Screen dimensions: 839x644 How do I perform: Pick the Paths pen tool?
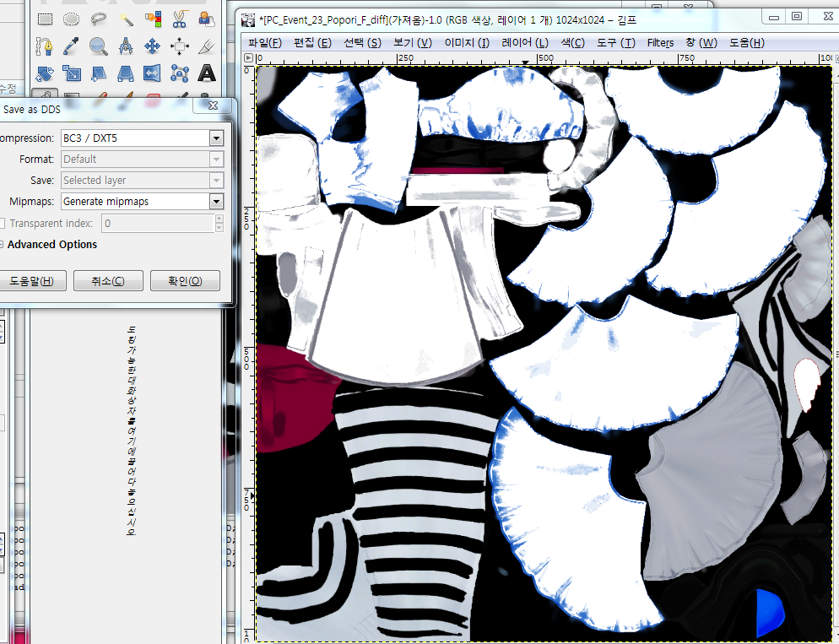pos(46,46)
